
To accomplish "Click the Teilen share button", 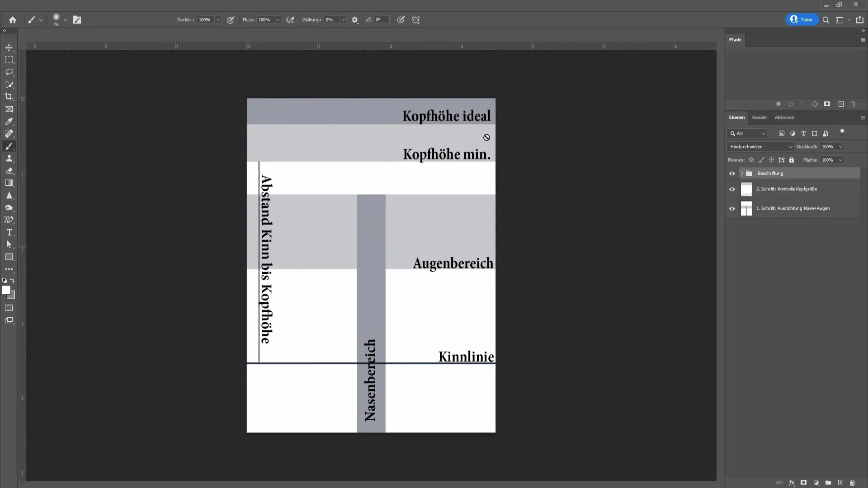I will [x=802, y=19].
